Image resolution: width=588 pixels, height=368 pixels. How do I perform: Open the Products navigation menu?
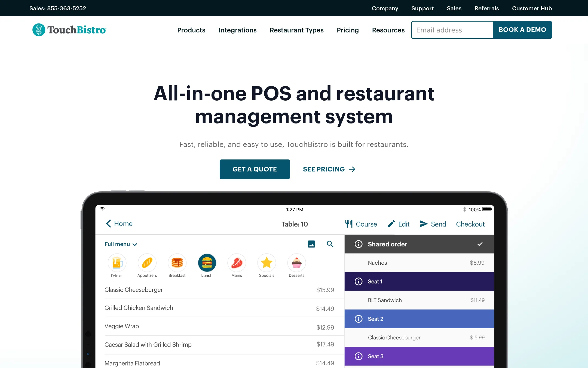[191, 30]
